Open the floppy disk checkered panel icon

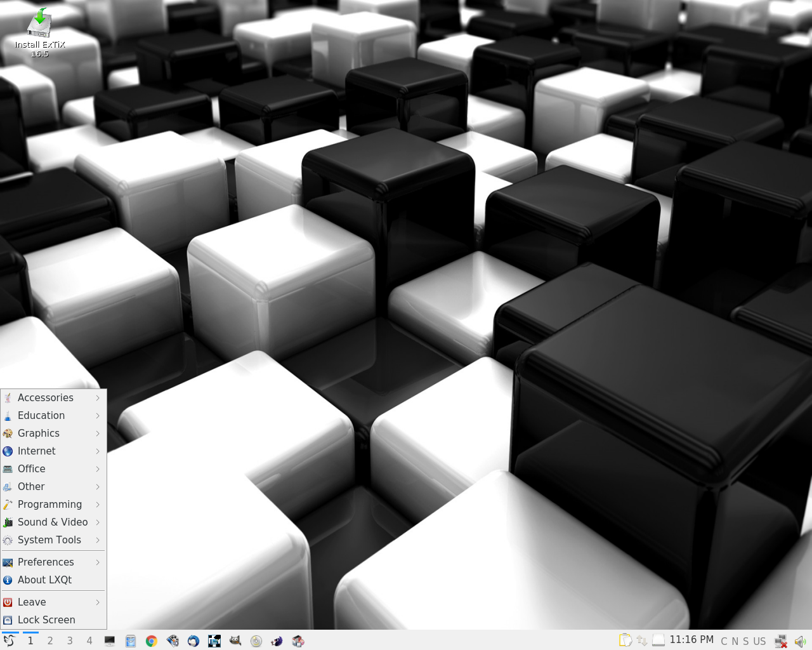[x=214, y=641]
